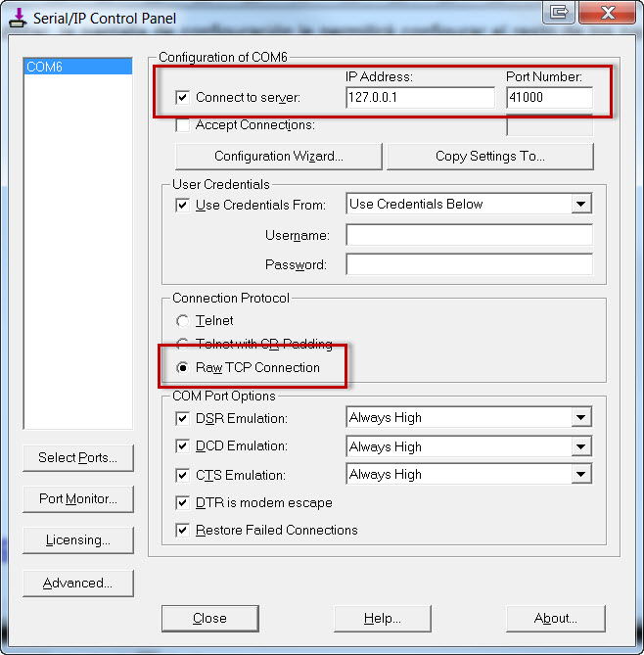The image size is (644, 655).
Task: Open the Port Monitor
Action: click(x=77, y=498)
